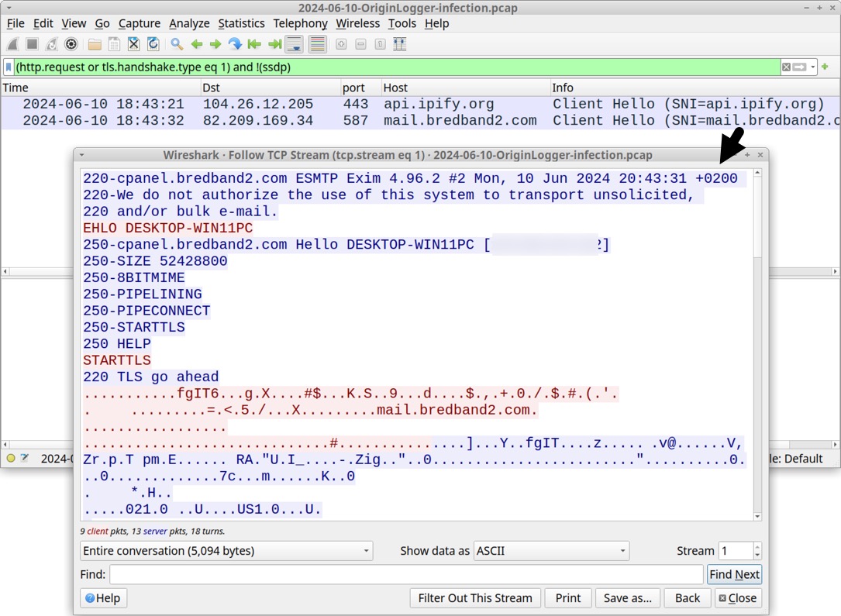Open Entire conversation direction dropdown
Screen dimensions: 841x616
pos(226,551)
